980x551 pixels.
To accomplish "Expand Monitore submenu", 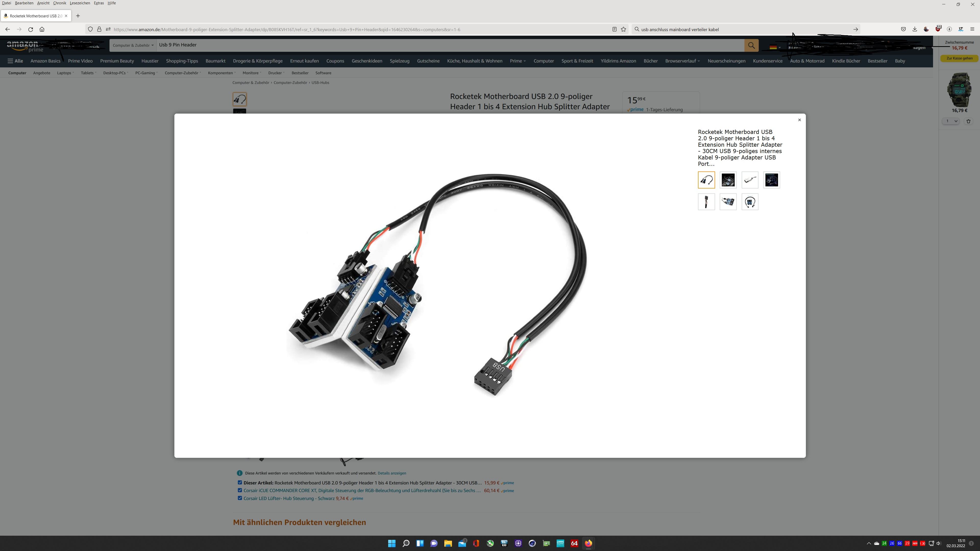I will (251, 73).
